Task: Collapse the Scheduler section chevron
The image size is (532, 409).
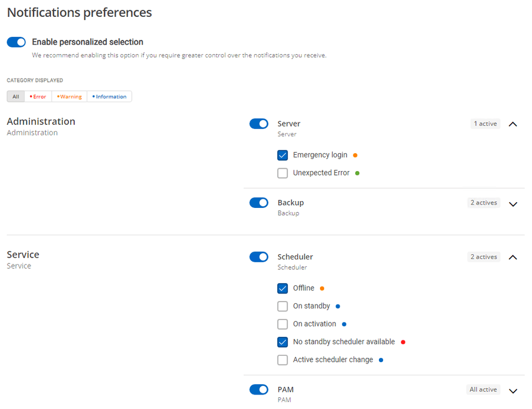Action: pyautogui.click(x=513, y=257)
